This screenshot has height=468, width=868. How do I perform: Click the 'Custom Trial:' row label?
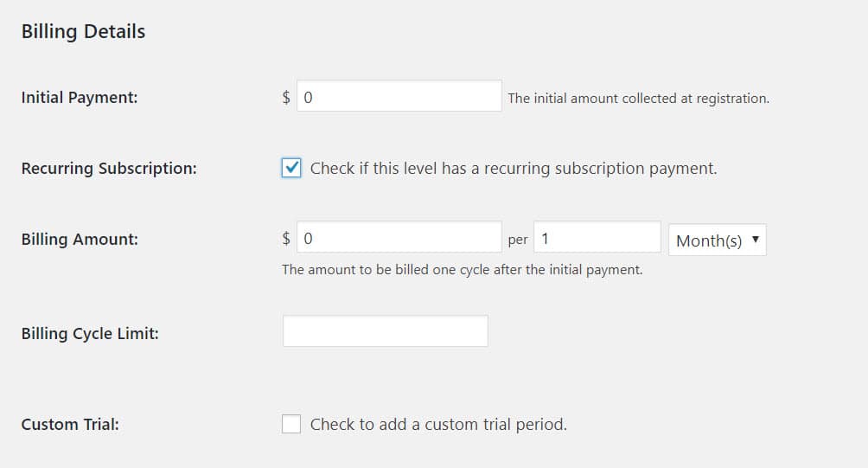coord(69,425)
